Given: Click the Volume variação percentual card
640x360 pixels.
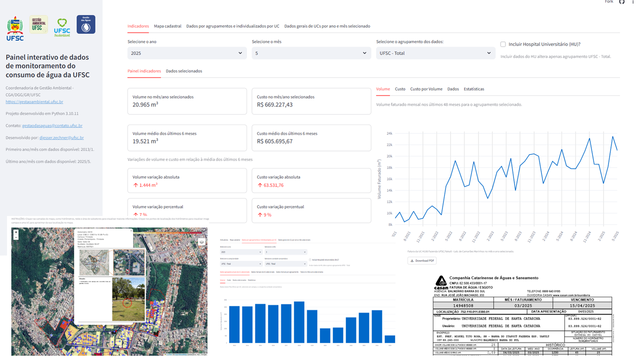Looking at the screenshot, I should point(187,210).
